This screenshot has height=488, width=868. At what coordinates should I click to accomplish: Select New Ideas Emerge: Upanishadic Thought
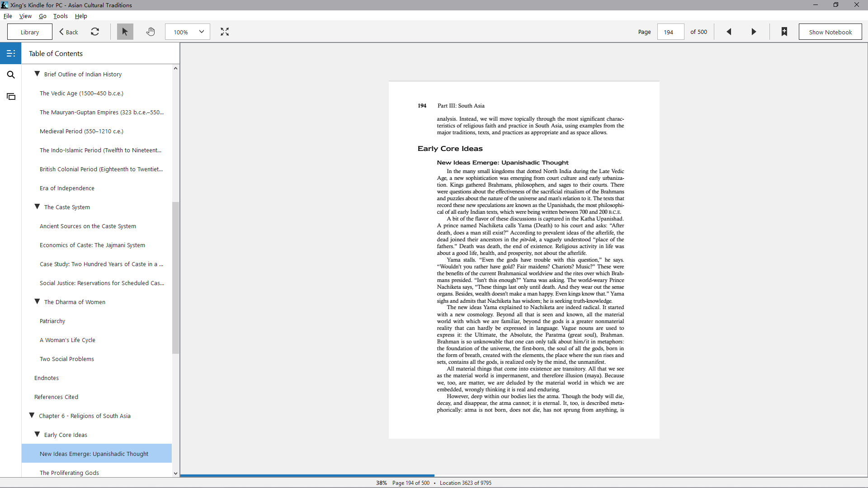click(x=97, y=454)
